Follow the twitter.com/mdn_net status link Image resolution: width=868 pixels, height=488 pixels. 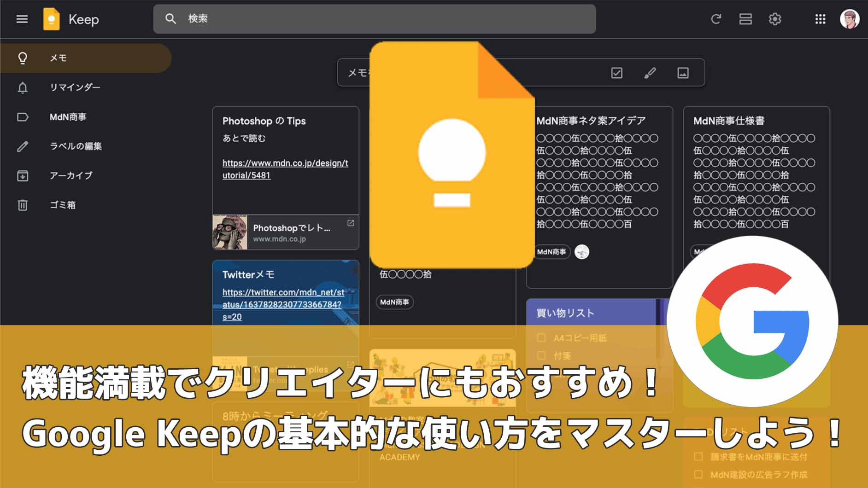click(x=283, y=304)
